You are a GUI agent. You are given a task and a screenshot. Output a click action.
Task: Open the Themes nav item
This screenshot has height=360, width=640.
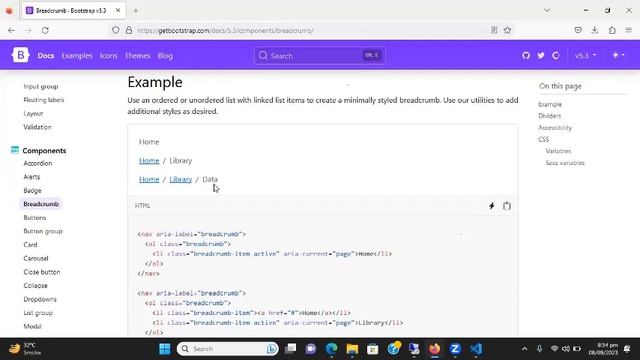[x=137, y=56]
